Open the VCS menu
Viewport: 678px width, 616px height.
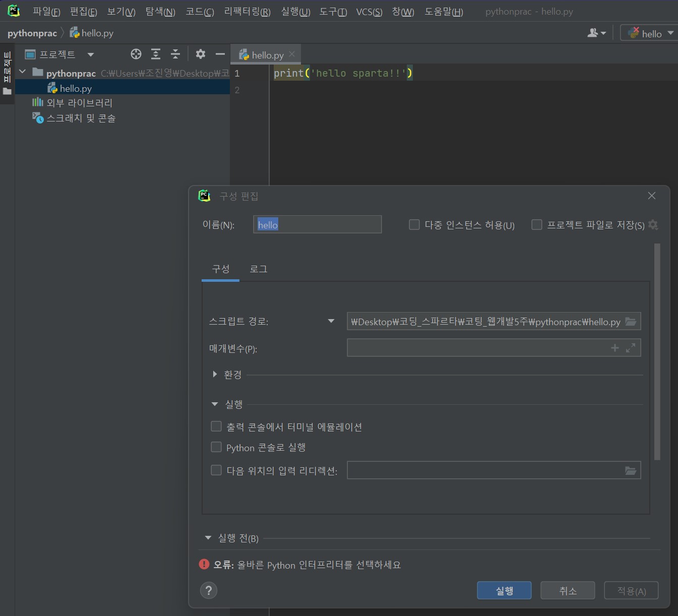click(x=369, y=12)
